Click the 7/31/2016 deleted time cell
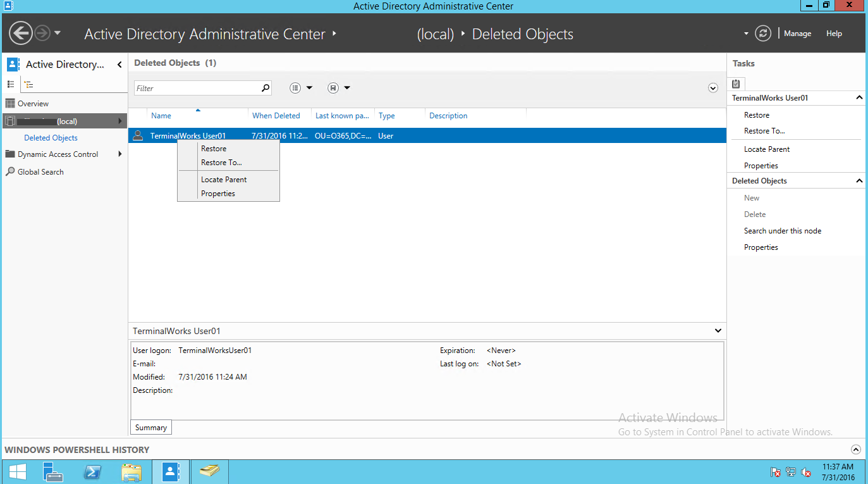The height and width of the screenshot is (484, 868). click(279, 135)
